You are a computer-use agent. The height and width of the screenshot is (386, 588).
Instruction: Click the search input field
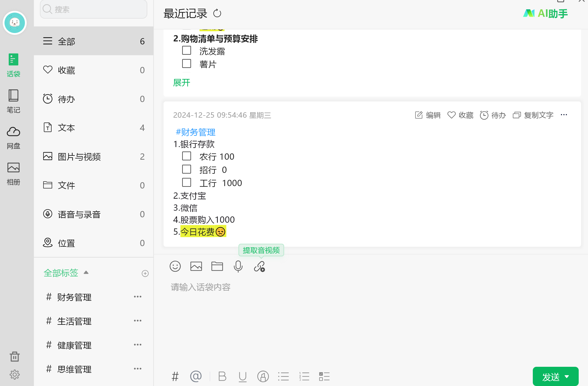tap(94, 9)
